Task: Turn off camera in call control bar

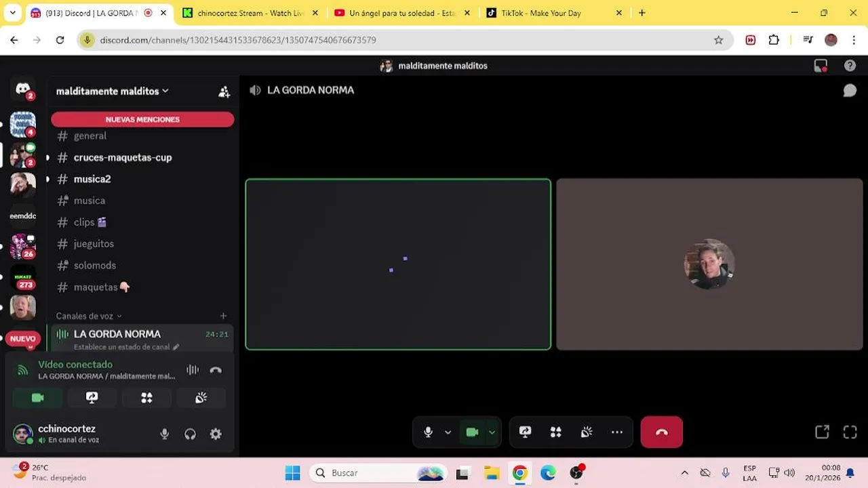Action: point(472,432)
